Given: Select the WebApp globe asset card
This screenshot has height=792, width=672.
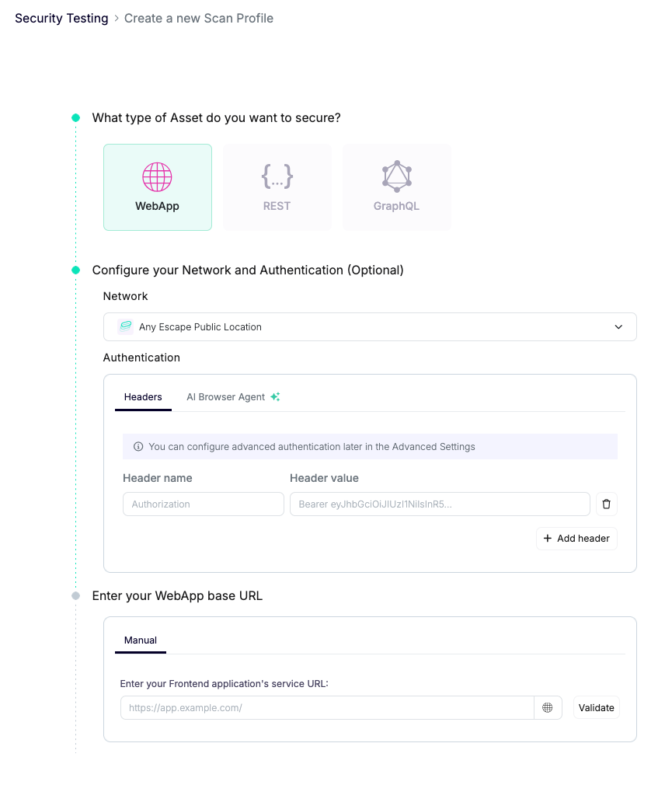Looking at the screenshot, I should pyautogui.click(x=158, y=187).
